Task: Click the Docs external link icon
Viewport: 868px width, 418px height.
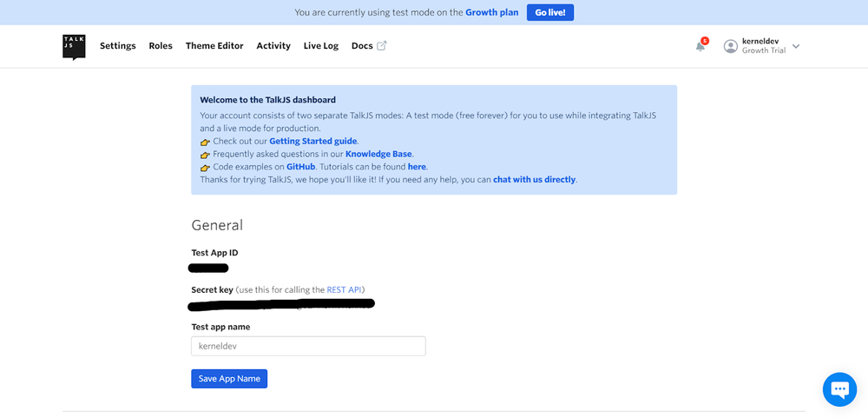Action: click(x=381, y=46)
